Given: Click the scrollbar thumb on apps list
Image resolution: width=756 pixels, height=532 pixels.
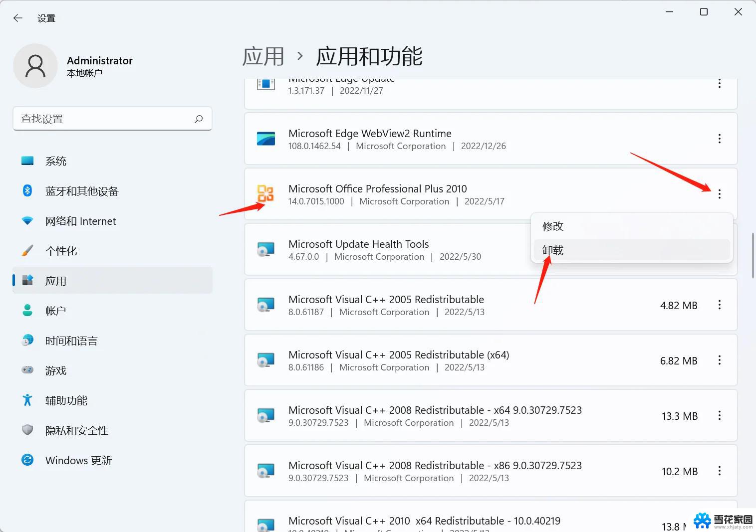Looking at the screenshot, I should pyautogui.click(x=753, y=255).
